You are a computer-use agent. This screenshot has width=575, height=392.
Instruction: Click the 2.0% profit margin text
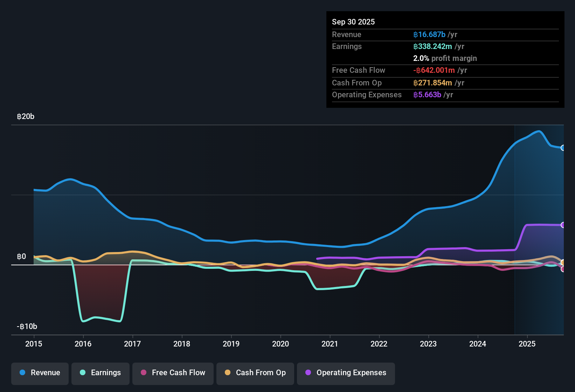coord(445,58)
